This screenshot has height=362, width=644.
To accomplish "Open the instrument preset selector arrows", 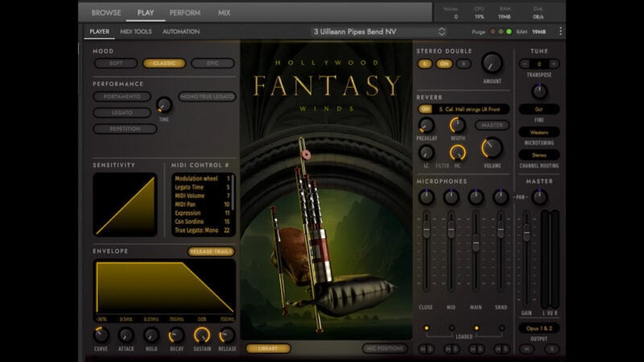I will (441, 31).
